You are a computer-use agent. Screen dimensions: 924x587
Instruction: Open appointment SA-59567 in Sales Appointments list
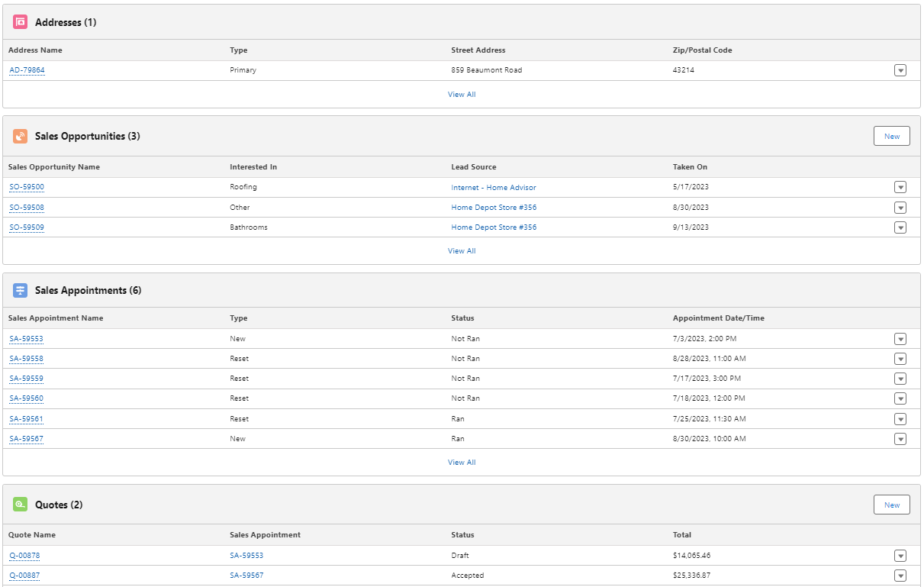(x=26, y=438)
